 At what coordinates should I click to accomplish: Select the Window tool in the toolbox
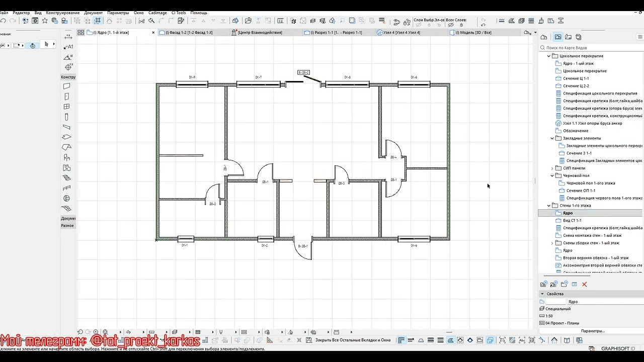point(67,107)
